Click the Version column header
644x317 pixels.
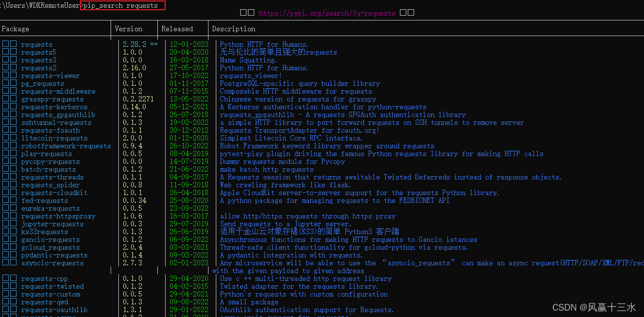[129, 29]
